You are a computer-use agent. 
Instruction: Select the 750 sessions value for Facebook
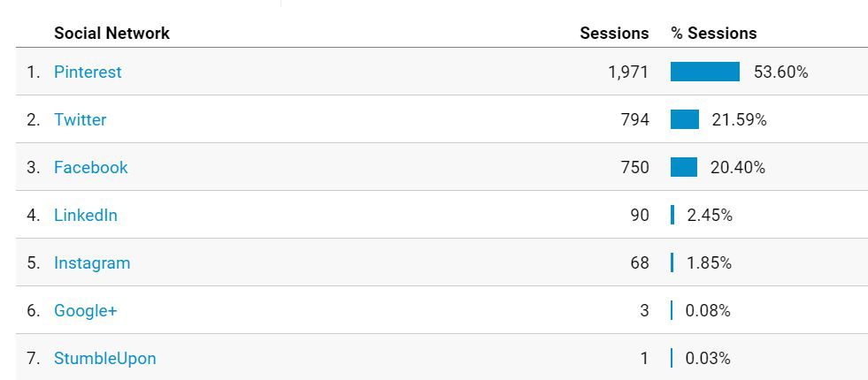tap(635, 168)
